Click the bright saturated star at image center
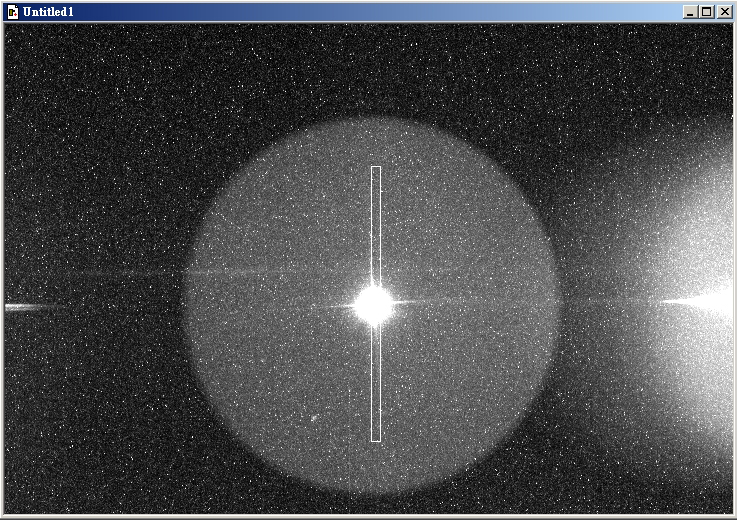The height and width of the screenshot is (520, 737). (x=375, y=306)
